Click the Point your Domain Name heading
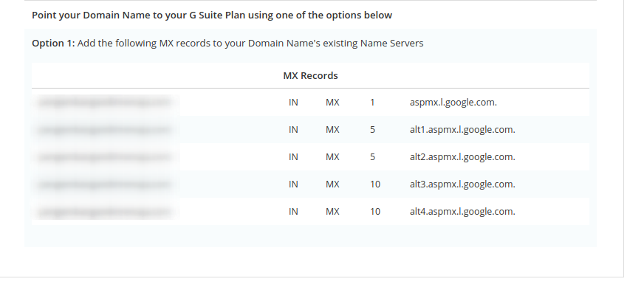Screen dimensions: 644x290 pyautogui.click(x=212, y=15)
